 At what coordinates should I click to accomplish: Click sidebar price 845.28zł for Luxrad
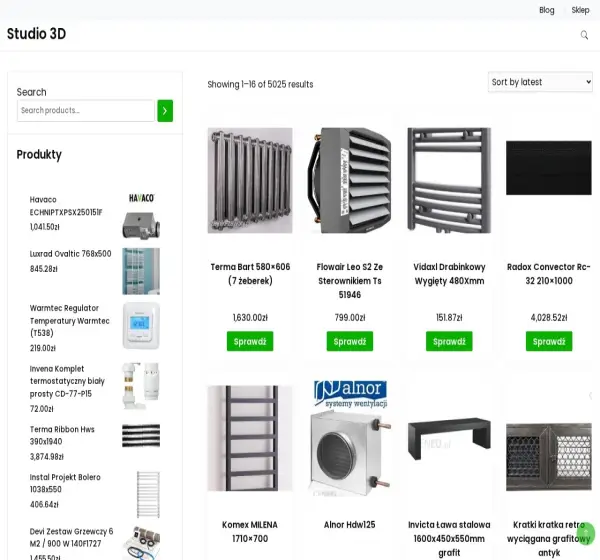[44, 269]
